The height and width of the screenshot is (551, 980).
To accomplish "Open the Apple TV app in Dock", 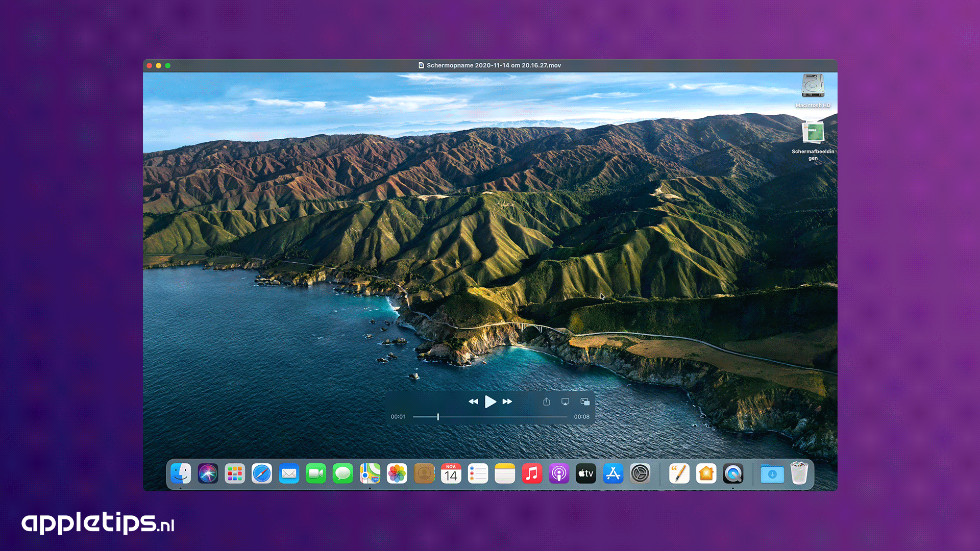I will 585,474.
